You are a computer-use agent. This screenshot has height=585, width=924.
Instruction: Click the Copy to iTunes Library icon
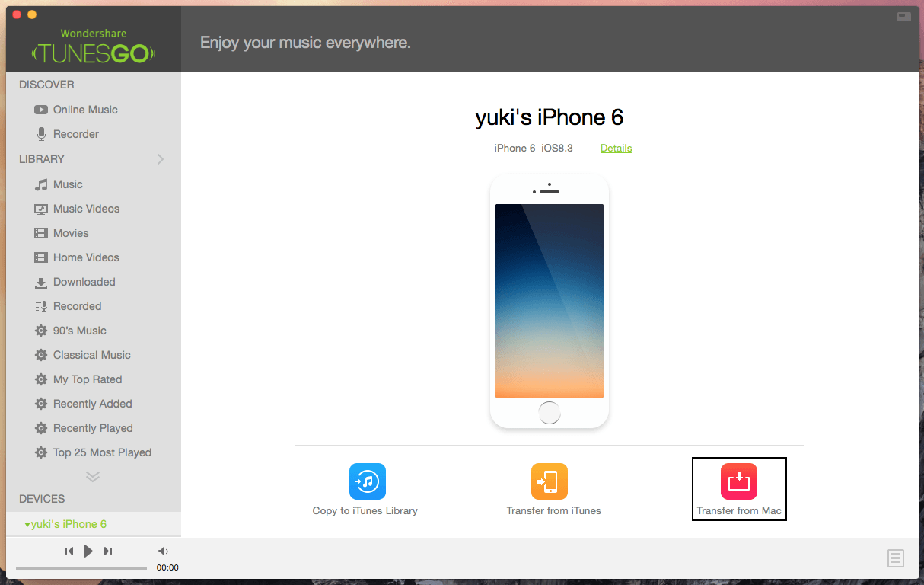pos(367,481)
